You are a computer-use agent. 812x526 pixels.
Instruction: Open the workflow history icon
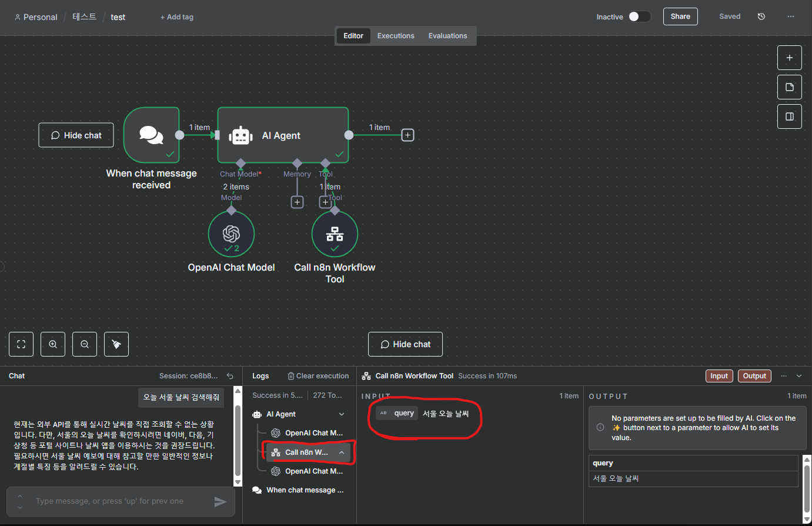click(761, 16)
